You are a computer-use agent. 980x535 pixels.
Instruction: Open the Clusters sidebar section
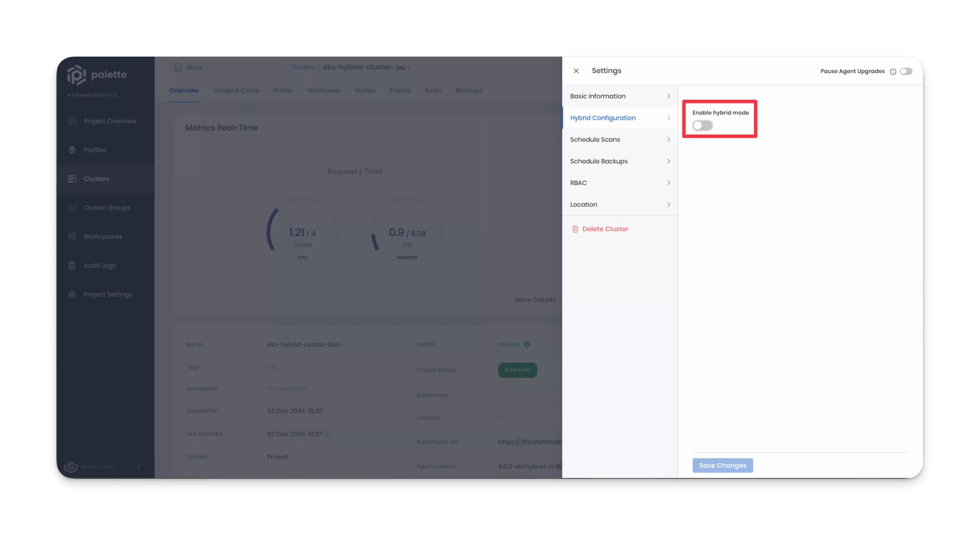pos(96,179)
